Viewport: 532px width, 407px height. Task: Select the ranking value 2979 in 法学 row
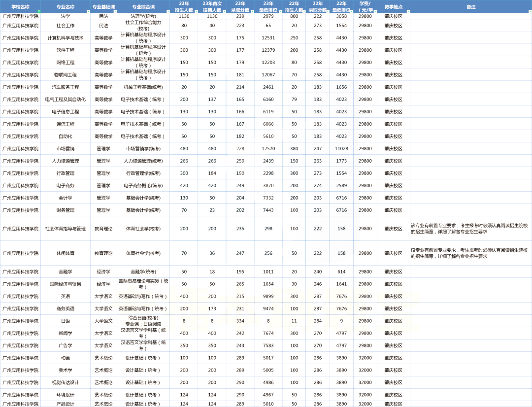click(268, 16)
